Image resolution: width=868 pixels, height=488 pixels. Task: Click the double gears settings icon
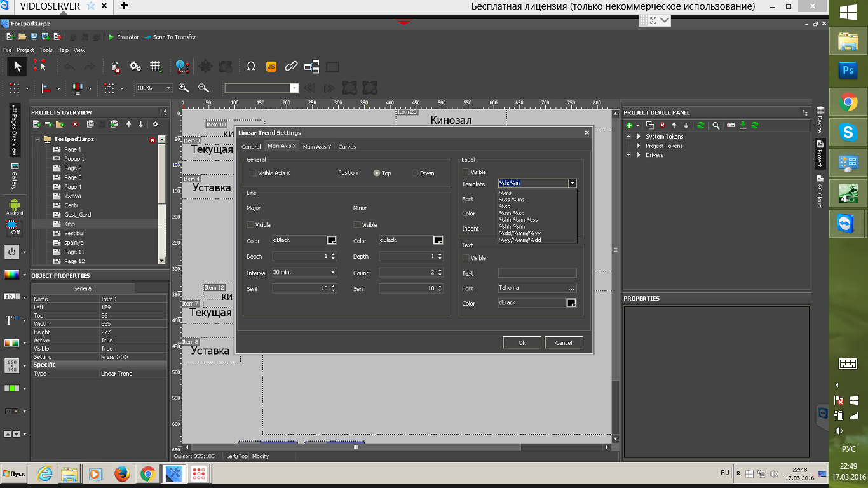tap(135, 66)
